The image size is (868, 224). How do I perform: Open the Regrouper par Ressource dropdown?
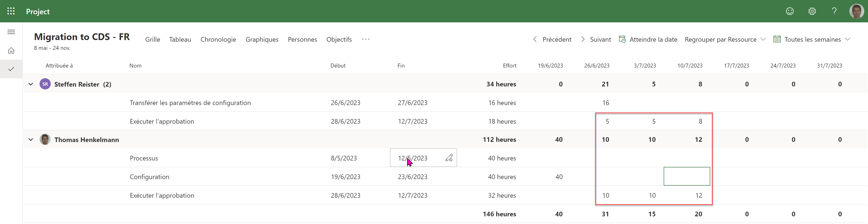point(725,40)
